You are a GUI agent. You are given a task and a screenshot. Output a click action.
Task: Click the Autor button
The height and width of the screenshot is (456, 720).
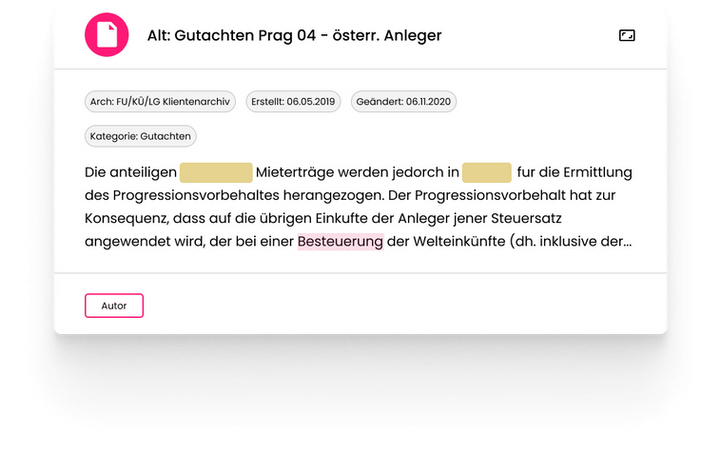click(x=114, y=306)
